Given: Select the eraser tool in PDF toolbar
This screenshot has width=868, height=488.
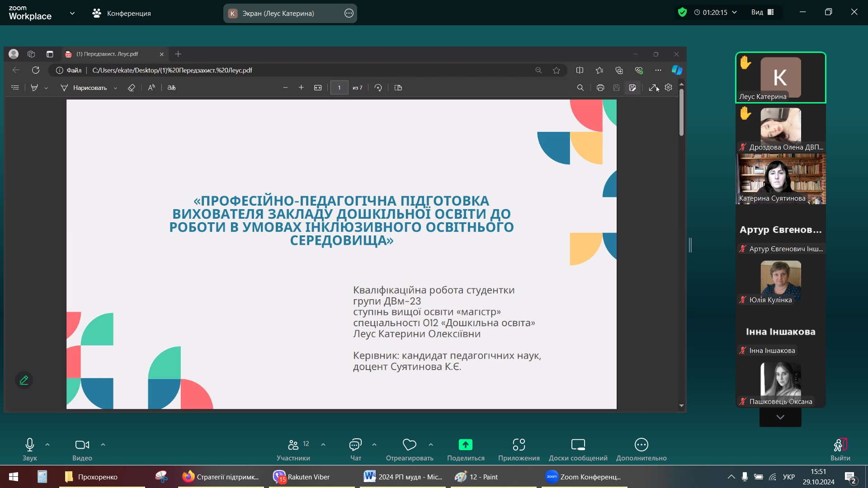Looking at the screenshot, I should pos(132,88).
